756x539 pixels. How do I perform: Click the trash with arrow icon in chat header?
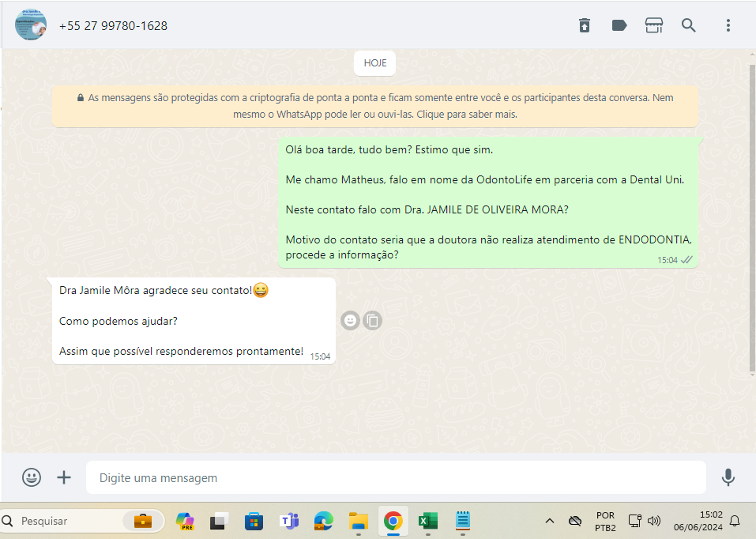[585, 25]
